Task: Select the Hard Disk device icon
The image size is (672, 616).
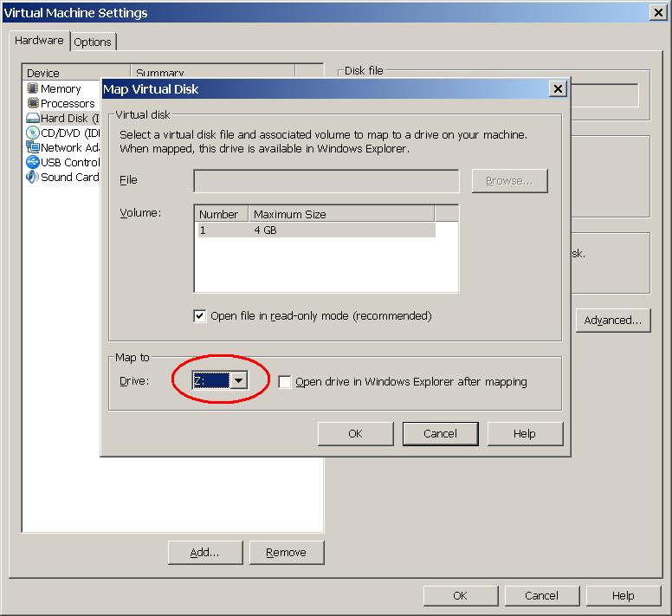Action: point(33,119)
